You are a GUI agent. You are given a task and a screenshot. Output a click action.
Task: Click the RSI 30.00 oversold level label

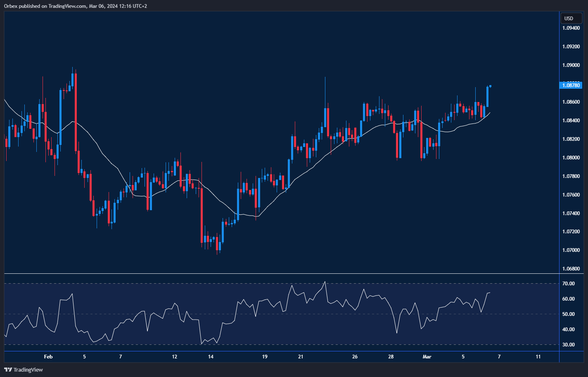tap(568, 345)
